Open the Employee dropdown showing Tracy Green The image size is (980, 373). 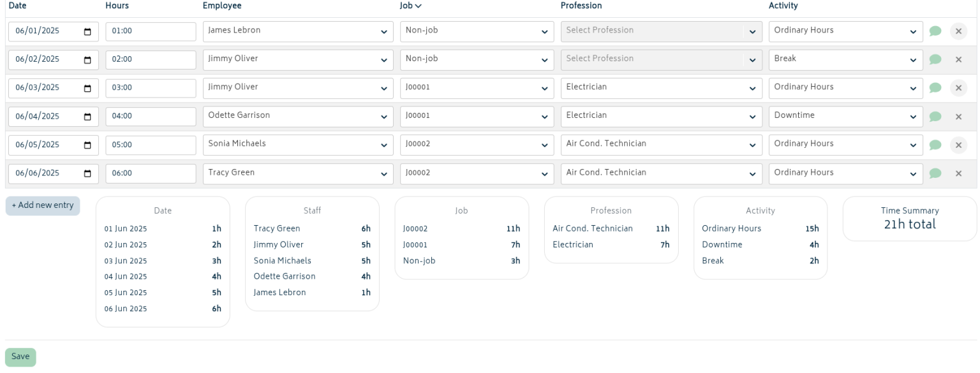pyautogui.click(x=298, y=173)
